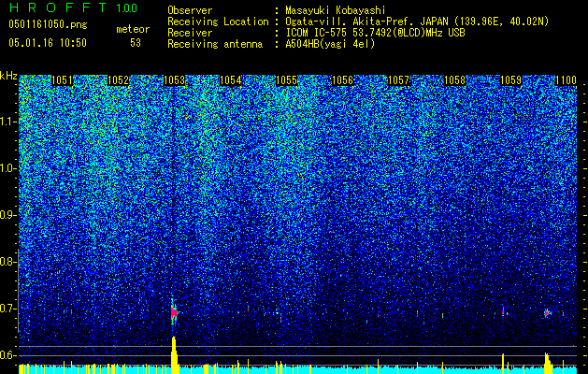The height and width of the screenshot is (374, 588).
Task: Click the 0.8 kHz axis label
Action: [7, 262]
